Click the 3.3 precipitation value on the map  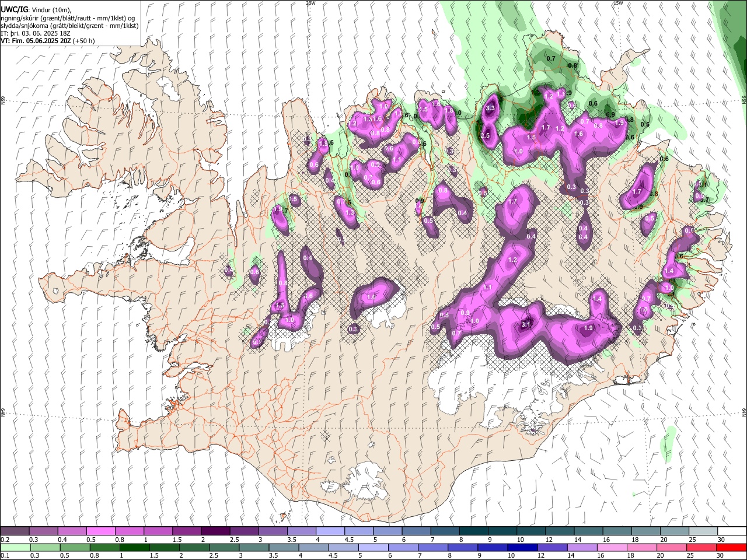pyautogui.click(x=490, y=108)
